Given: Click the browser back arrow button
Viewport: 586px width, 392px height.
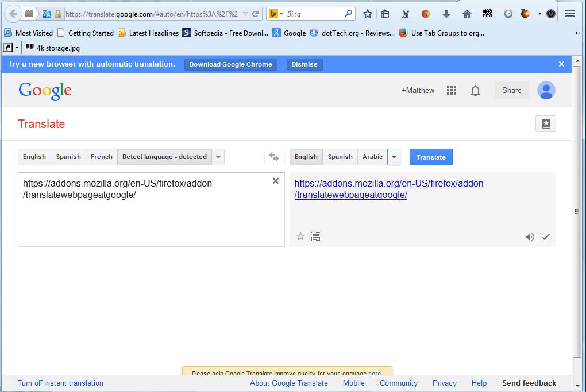Looking at the screenshot, I should [x=13, y=14].
